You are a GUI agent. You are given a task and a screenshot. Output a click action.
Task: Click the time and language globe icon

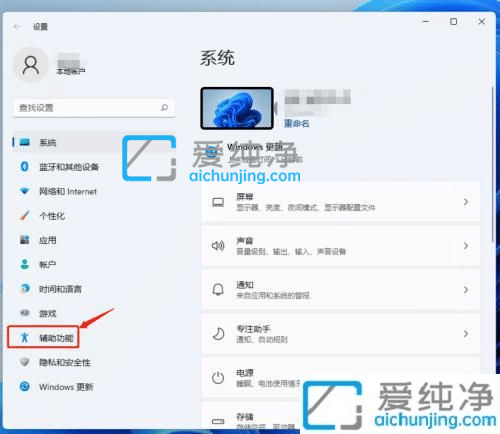[24, 288]
